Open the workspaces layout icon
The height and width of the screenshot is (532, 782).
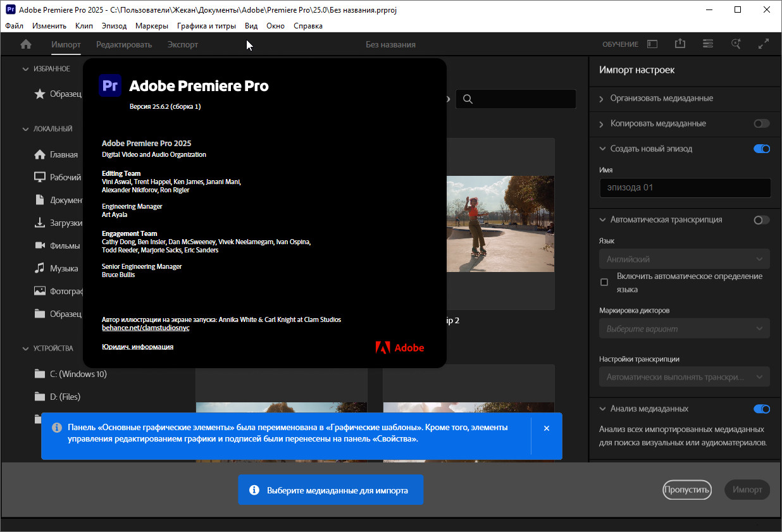tap(652, 44)
